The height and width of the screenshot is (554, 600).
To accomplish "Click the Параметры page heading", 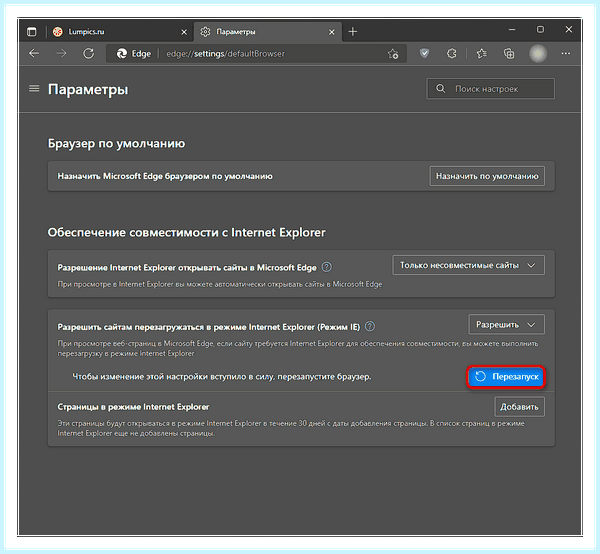I will [88, 90].
